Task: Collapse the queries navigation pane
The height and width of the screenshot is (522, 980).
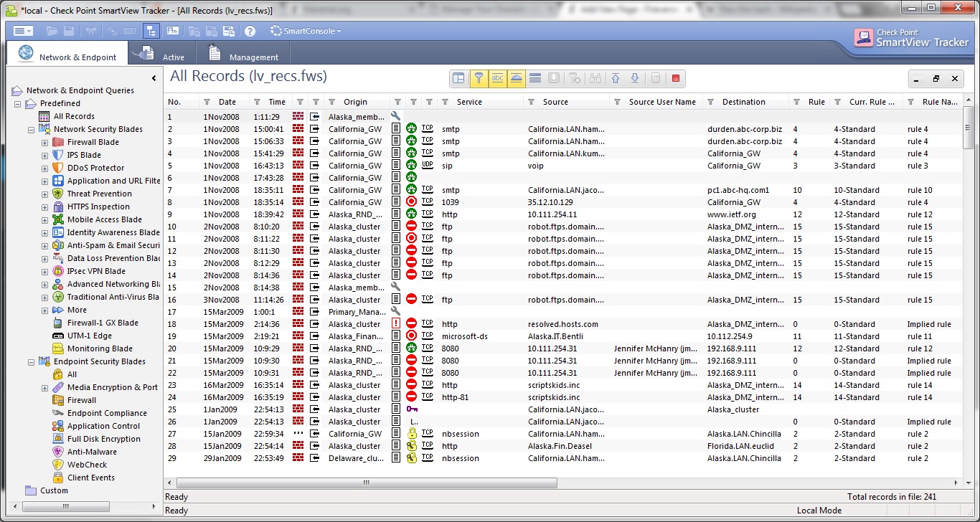Action: (154, 77)
